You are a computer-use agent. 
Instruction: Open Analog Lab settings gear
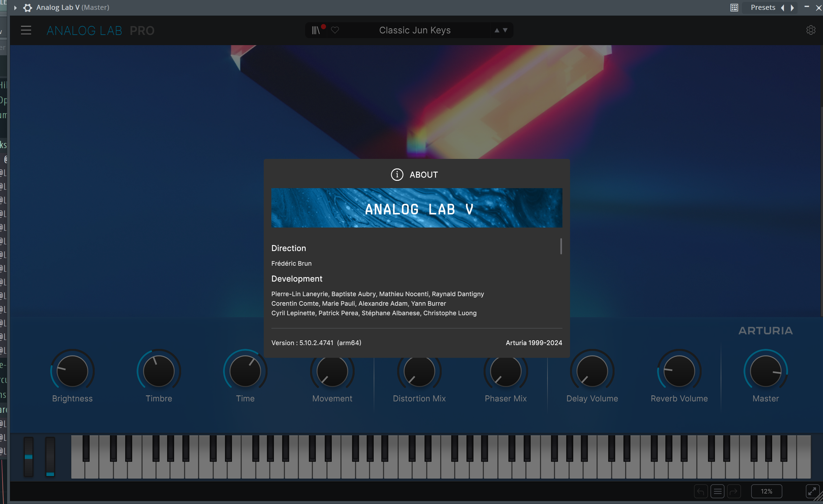(811, 31)
